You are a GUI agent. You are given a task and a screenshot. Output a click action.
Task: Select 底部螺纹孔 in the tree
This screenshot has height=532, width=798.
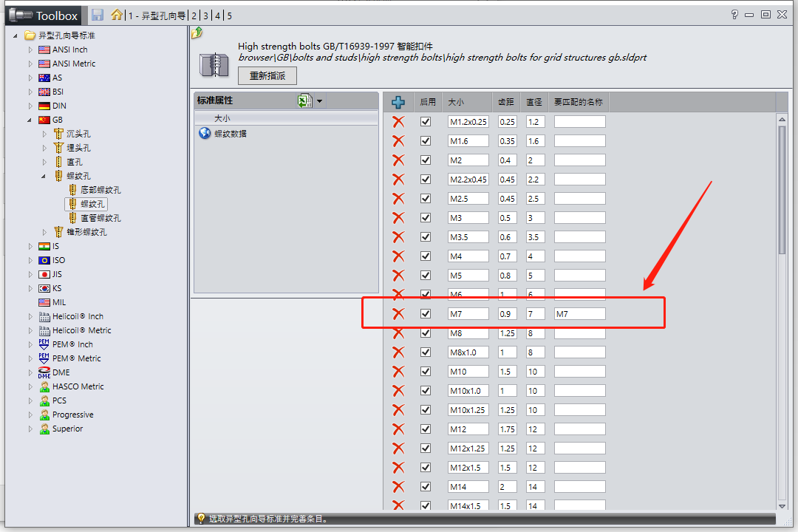click(100, 190)
